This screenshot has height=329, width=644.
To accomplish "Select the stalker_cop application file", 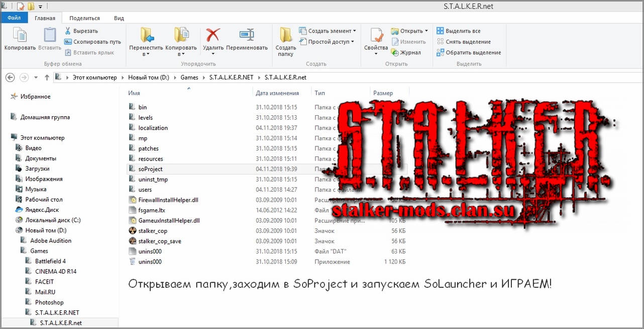I will click(153, 231).
